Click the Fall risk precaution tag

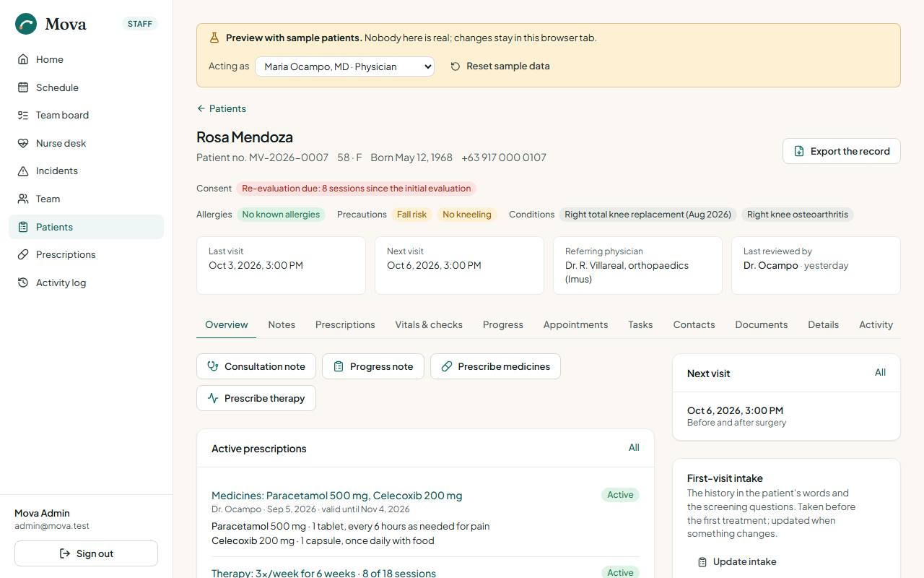point(411,215)
